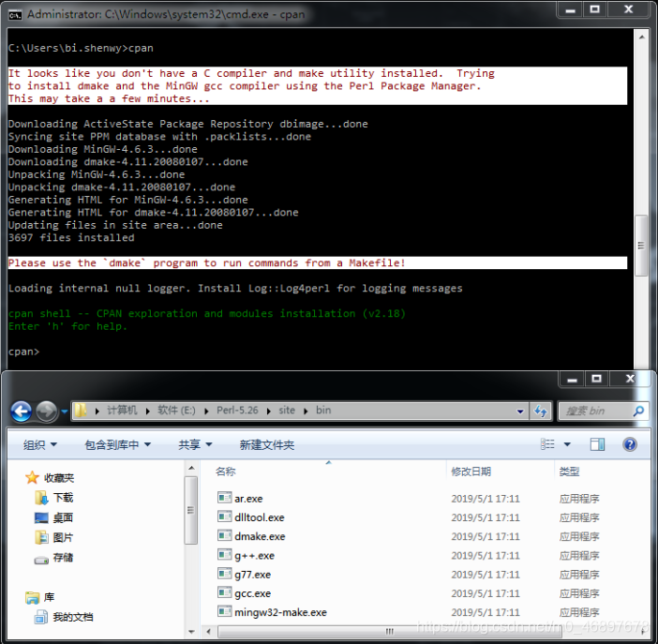Sort by 类型 column header

pos(569,472)
